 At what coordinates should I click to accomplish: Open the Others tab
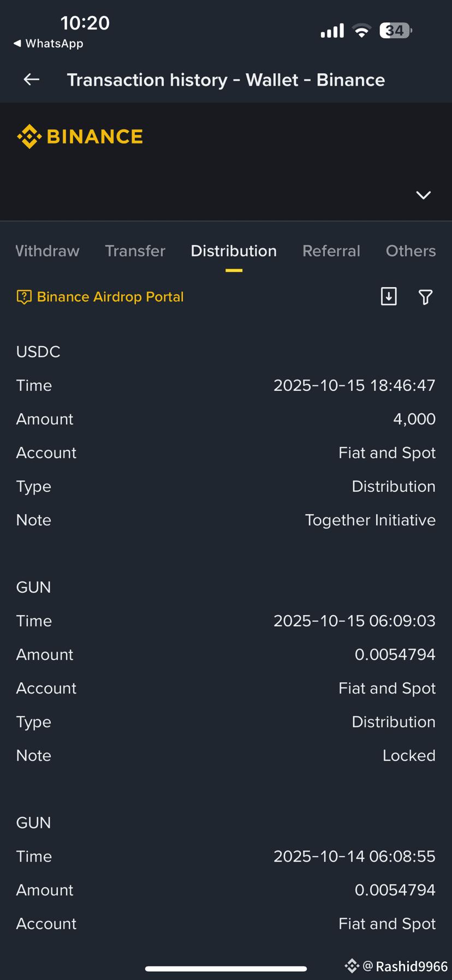[411, 251]
